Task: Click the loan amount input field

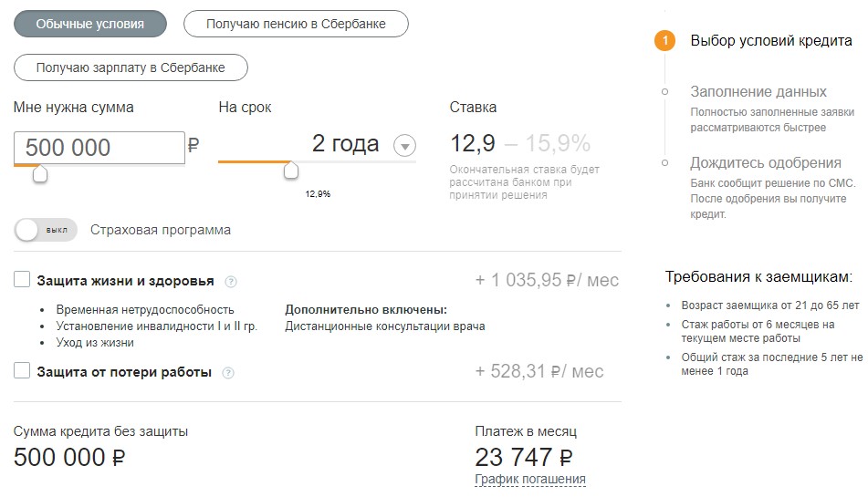Action: pyautogui.click(x=99, y=148)
